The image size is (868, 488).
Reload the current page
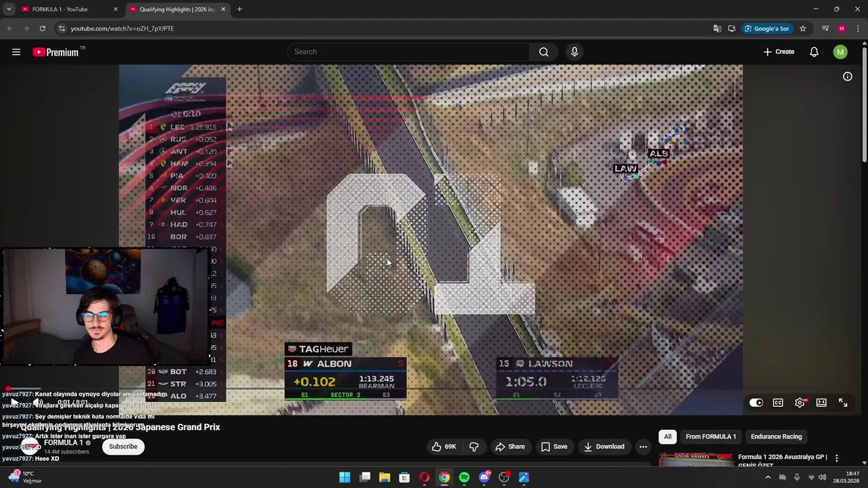pyautogui.click(x=42, y=28)
